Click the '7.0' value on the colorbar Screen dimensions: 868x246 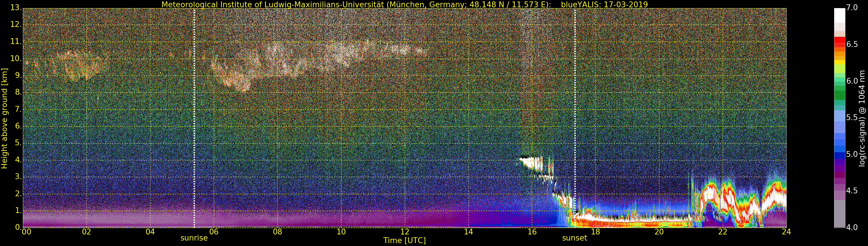[x=852, y=8]
